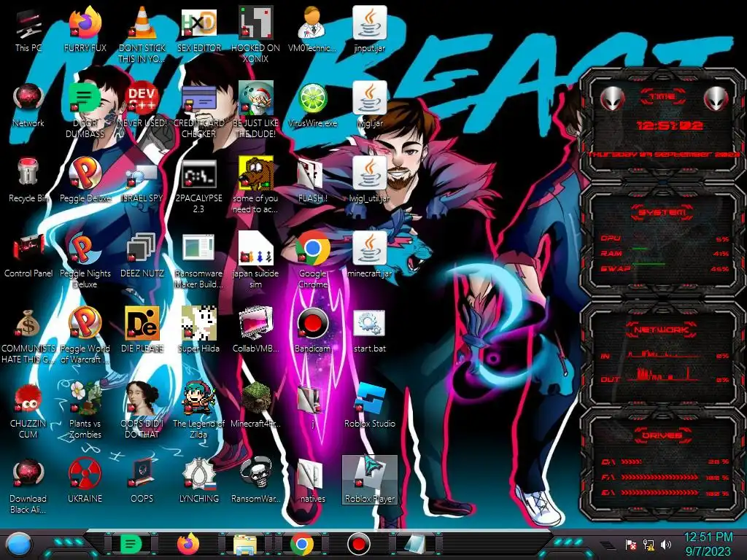The width and height of the screenshot is (747, 560).
Task: Open BE JUST LIKE THE DUDE shortcut
Action: coord(255,111)
